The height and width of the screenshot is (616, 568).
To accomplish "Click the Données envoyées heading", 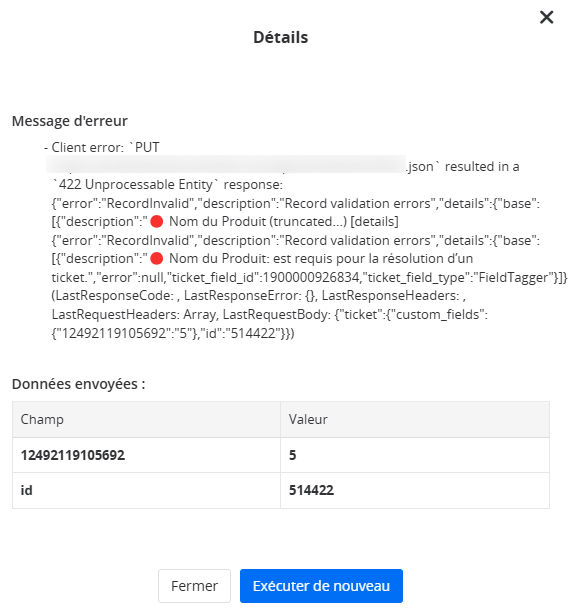I will [79, 384].
